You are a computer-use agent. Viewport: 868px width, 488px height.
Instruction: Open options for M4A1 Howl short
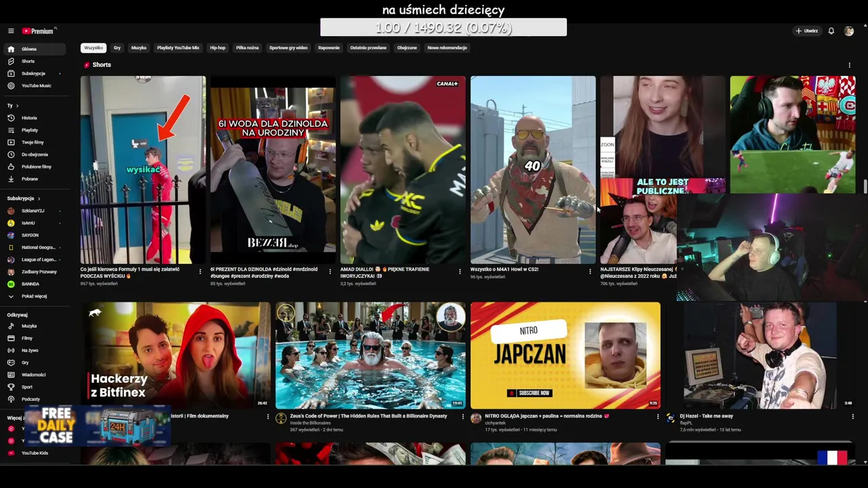click(590, 271)
